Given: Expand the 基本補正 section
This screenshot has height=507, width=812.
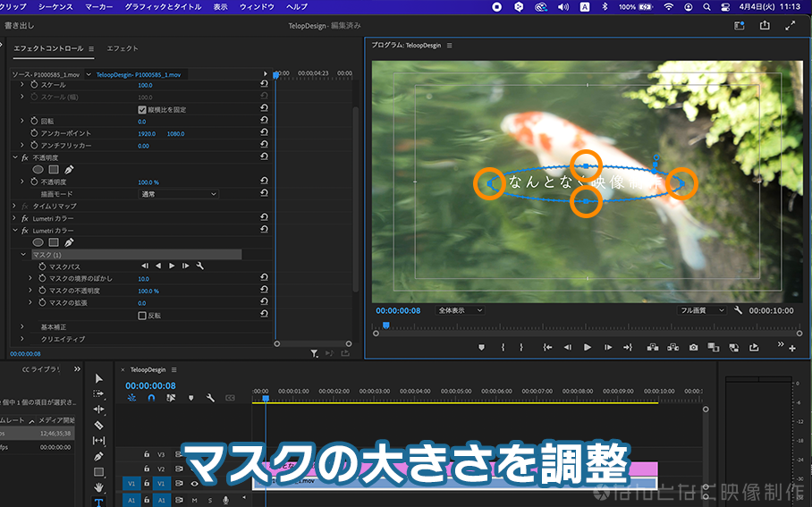Looking at the screenshot, I should point(22,326).
